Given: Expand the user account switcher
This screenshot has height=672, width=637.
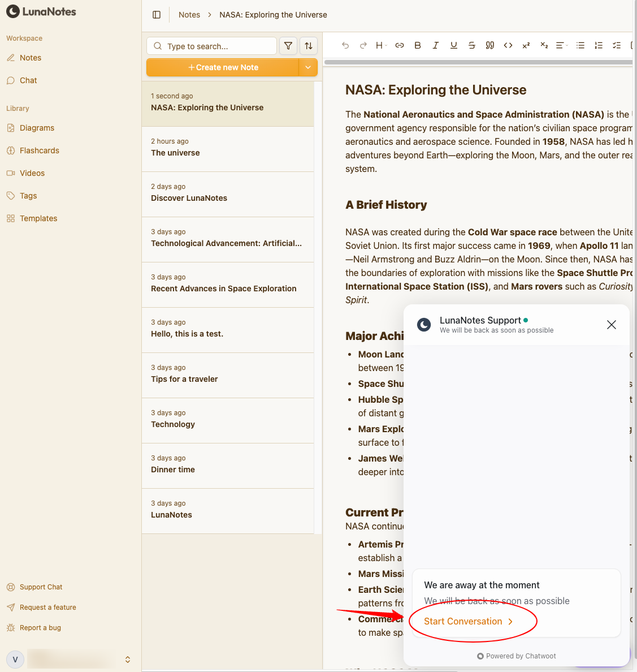Looking at the screenshot, I should coord(128,660).
